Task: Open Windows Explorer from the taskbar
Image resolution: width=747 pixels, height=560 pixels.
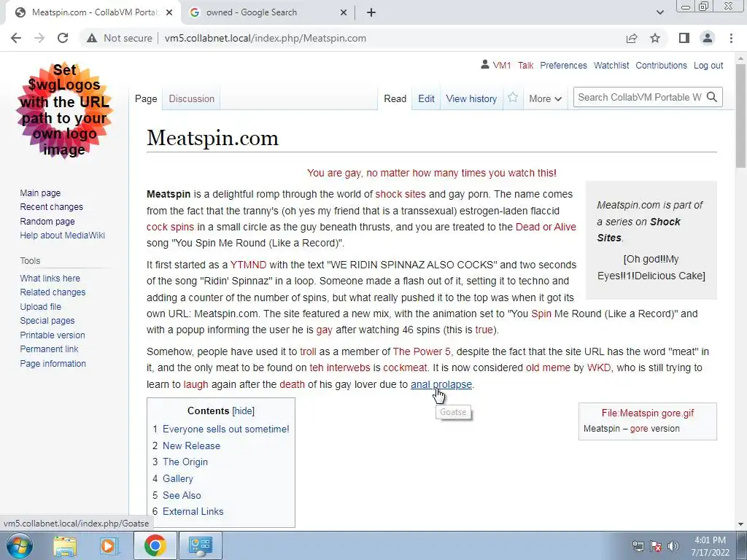Action: click(x=65, y=545)
